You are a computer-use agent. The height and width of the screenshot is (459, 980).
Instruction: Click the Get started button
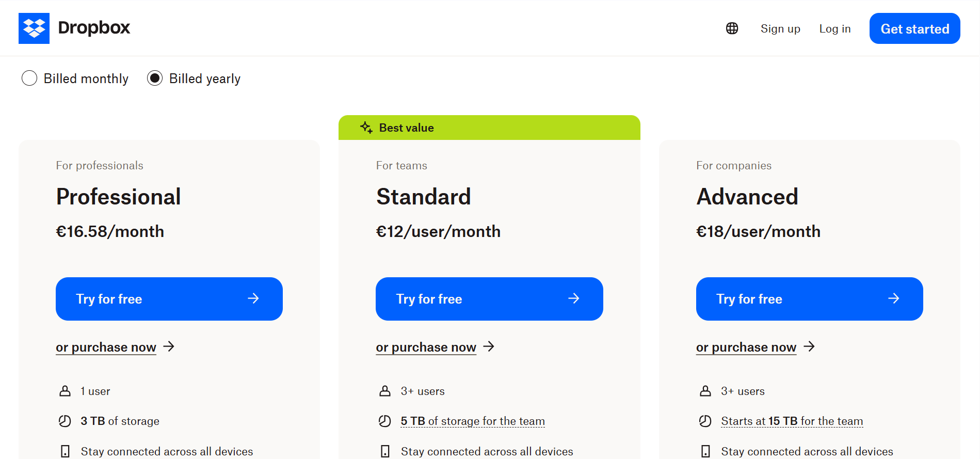coord(914,28)
